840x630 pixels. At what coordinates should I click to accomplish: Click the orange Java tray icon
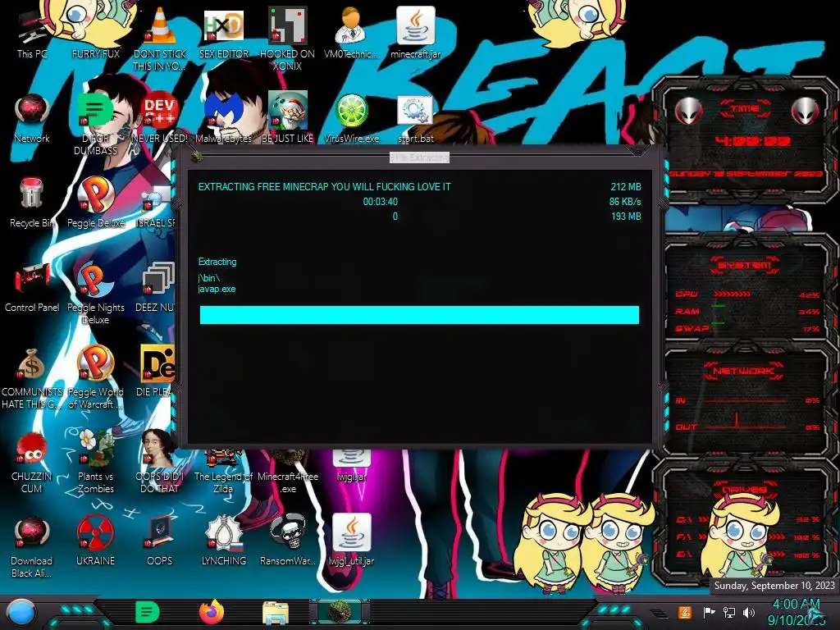[x=685, y=612]
